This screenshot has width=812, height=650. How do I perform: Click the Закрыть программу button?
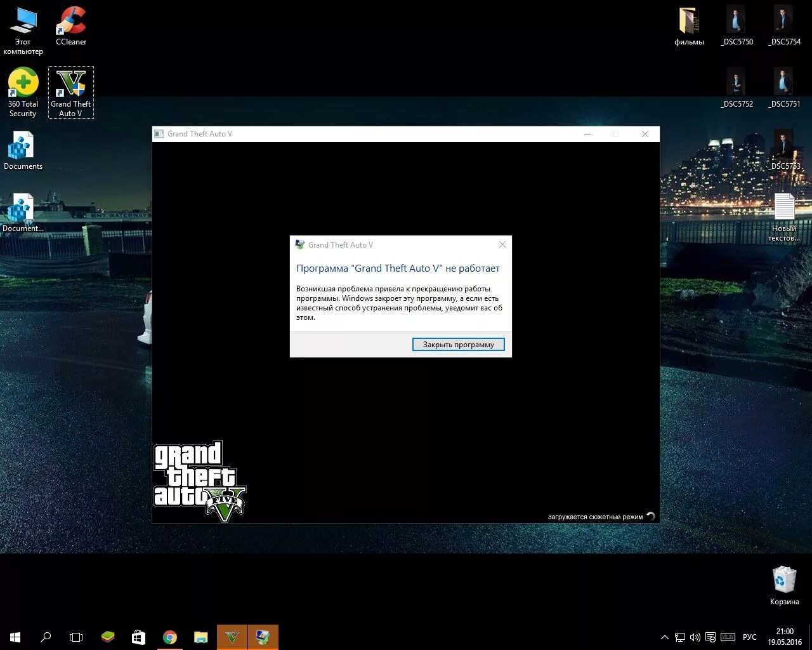458,345
